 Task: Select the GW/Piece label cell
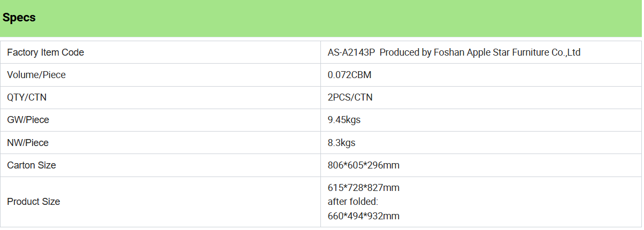[160, 120]
